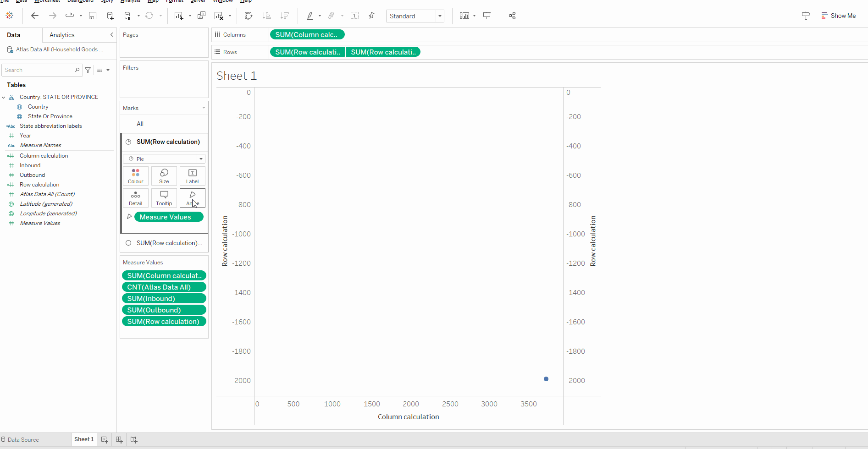This screenshot has height=449, width=868.
Task: Click the Detail marks button
Action: [x=136, y=198]
